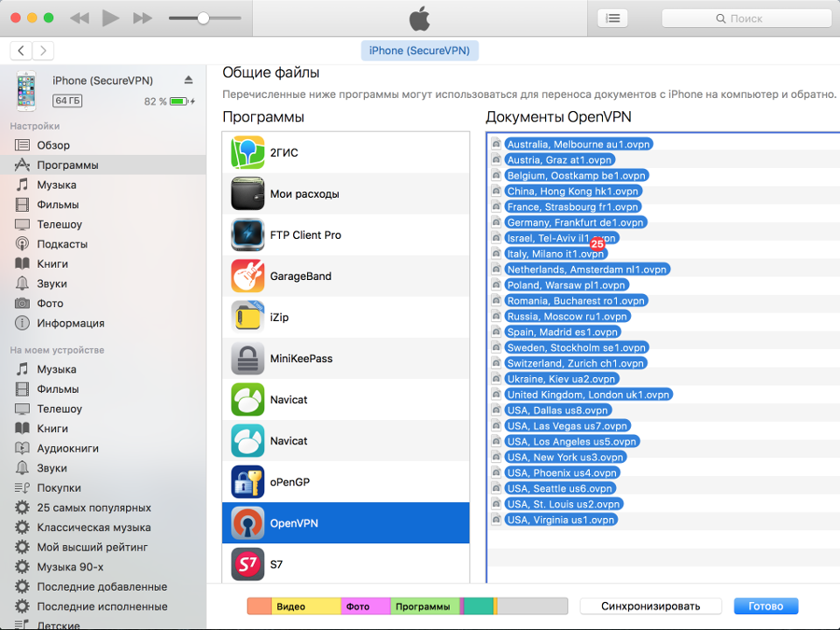Click the Фото segment of storage bar
The width and height of the screenshot is (840, 630).
click(x=366, y=606)
